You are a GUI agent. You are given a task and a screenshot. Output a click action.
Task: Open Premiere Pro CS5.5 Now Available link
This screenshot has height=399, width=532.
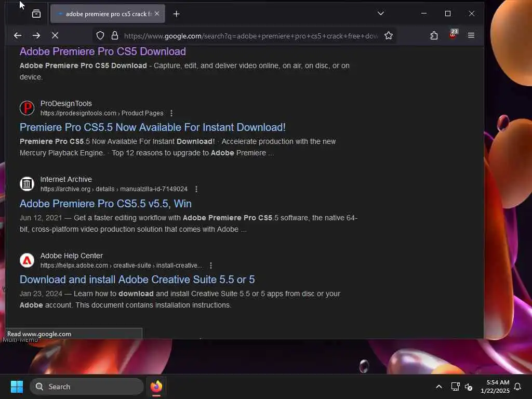(x=153, y=127)
